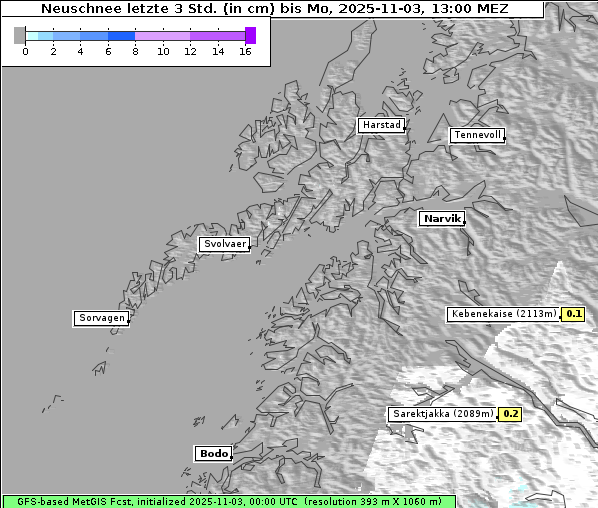Select the Narvik city label

pos(442,219)
